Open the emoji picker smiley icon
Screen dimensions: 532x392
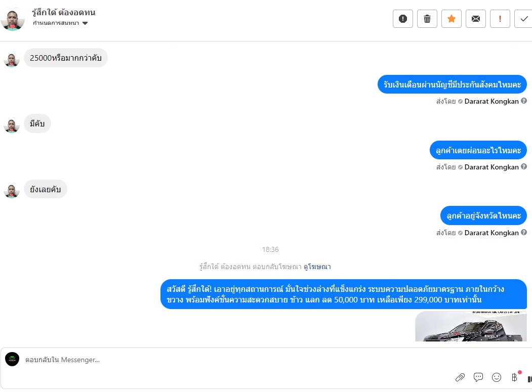coord(497,377)
